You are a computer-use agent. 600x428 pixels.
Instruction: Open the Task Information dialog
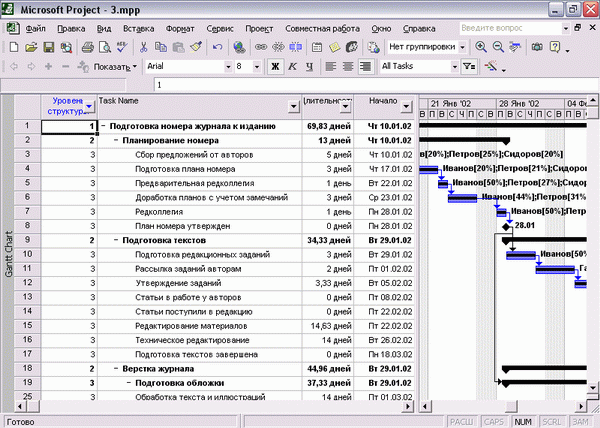click(x=317, y=47)
